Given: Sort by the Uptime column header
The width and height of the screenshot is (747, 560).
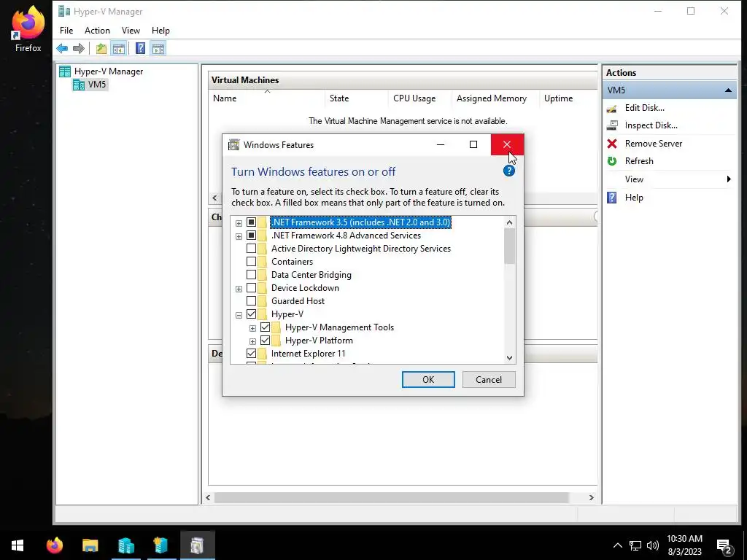Looking at the screenshot, I should point(568,98).
